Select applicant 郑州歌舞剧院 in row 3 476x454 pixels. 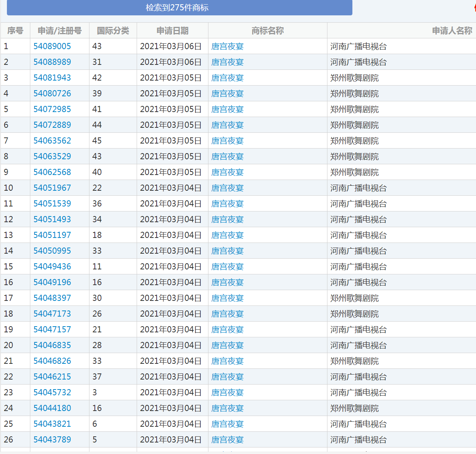(x=355, y=78)
